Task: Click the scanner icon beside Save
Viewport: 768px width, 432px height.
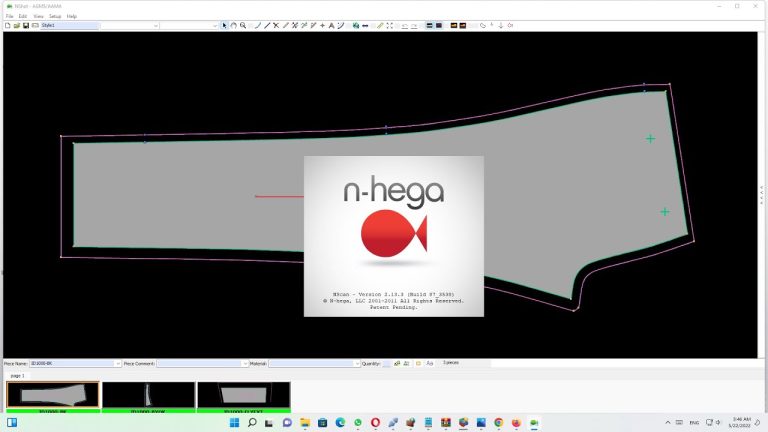Action: pos(35,25)
